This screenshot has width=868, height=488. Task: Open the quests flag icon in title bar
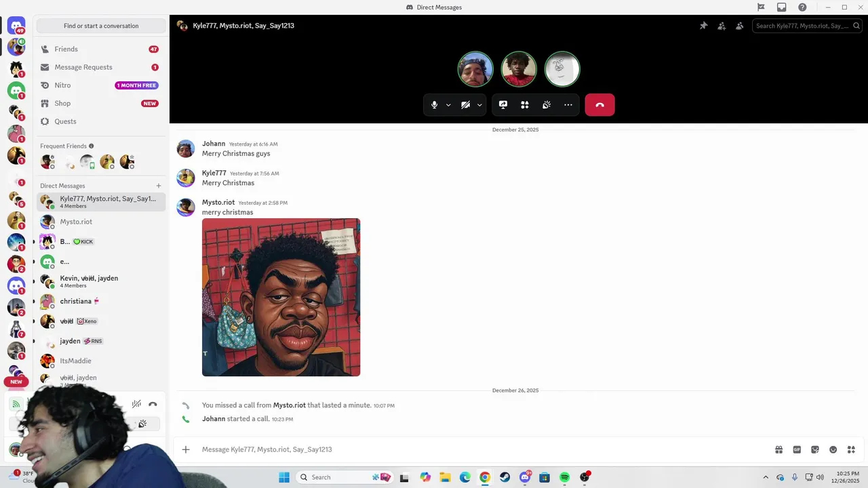point(761,7)
